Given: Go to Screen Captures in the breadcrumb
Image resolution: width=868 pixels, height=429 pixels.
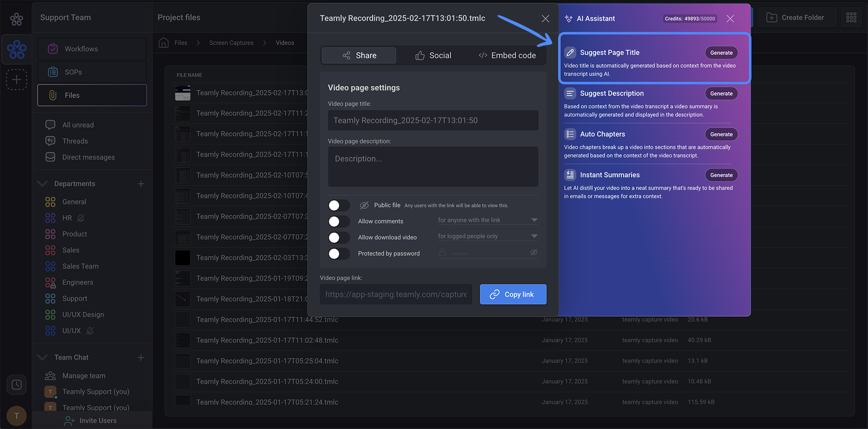Looking at the screenshot, I should click(231, 42).
